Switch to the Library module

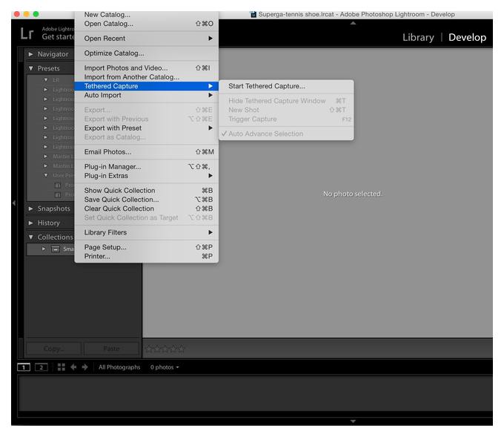[418, 37]
